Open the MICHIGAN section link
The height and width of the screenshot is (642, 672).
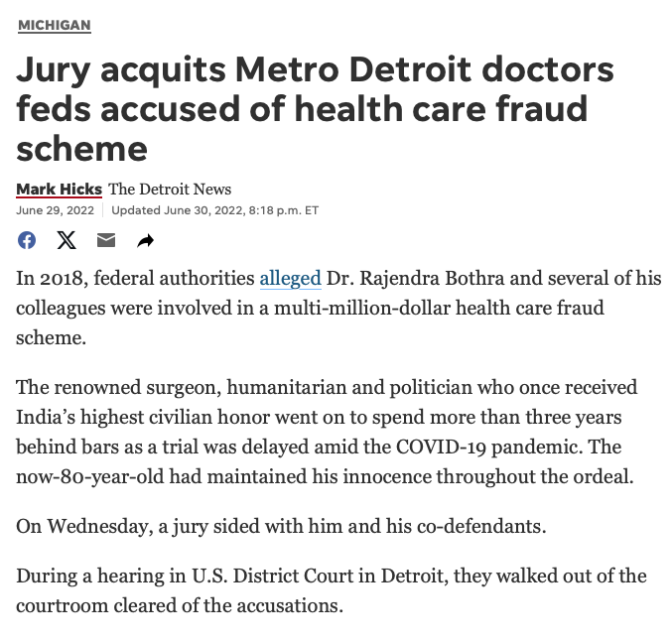pos(55,24)
